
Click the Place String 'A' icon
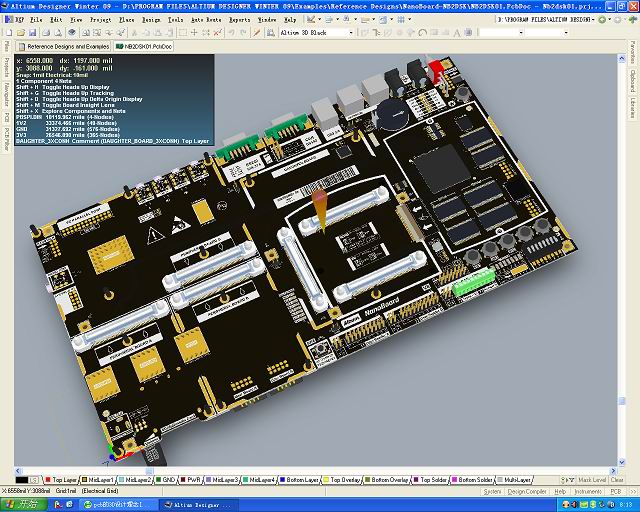pyautogui.click(x=457, y=33)
